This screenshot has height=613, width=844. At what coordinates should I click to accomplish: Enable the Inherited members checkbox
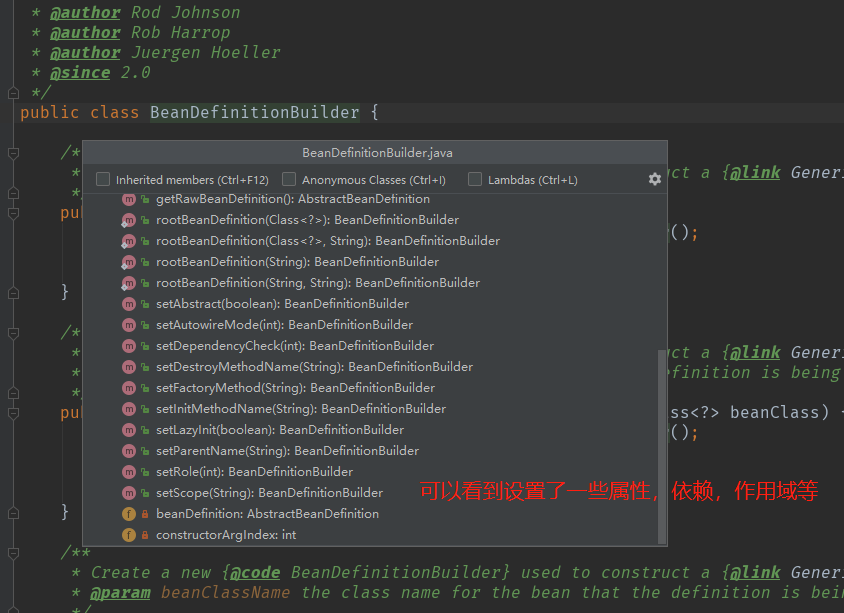[103, 179]
